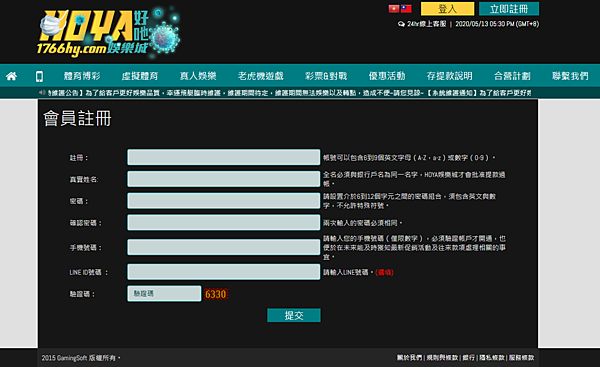The image size is (600, 367).
Task: Click the scrolling maintenance announcement text
Action: tap(290, 93)
